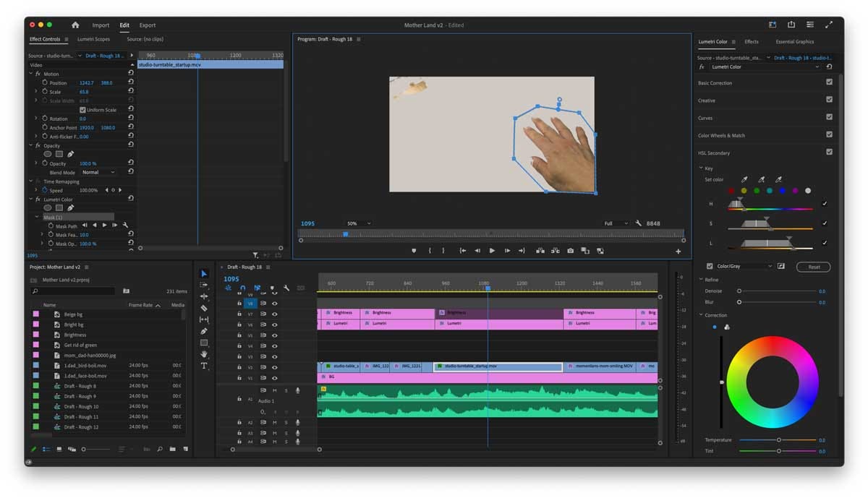Screen dimensions: 868x498
Task: Open the Blend Mode Normal dropdown
Action: coord(98,173)
